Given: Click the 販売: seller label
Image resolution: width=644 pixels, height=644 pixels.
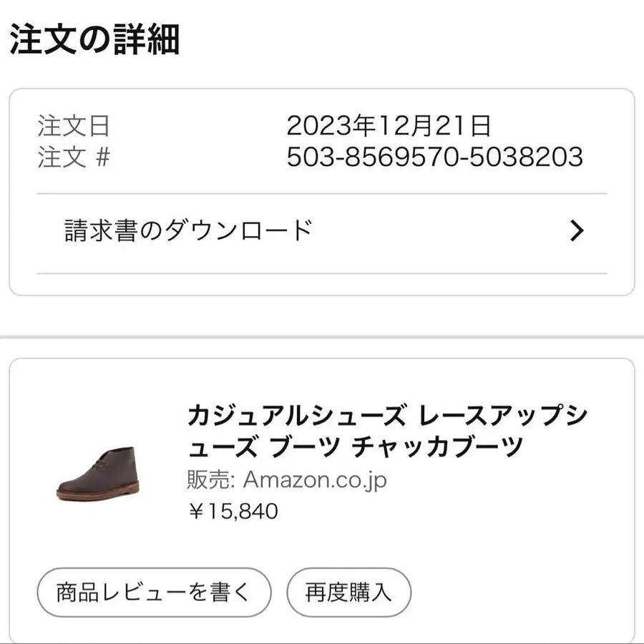Looking at the screenshot, I should pyautogui.click(x=211, y=479).
